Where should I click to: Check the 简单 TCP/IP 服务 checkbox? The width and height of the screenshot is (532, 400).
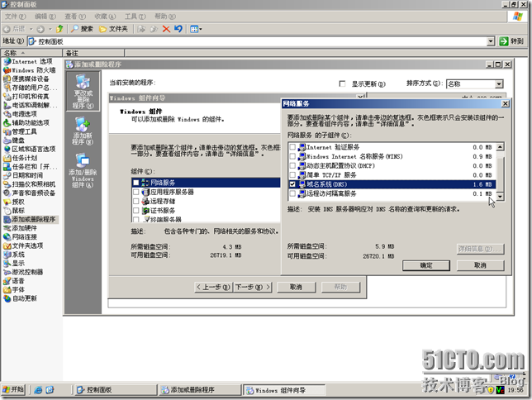(x=292, y=175)
